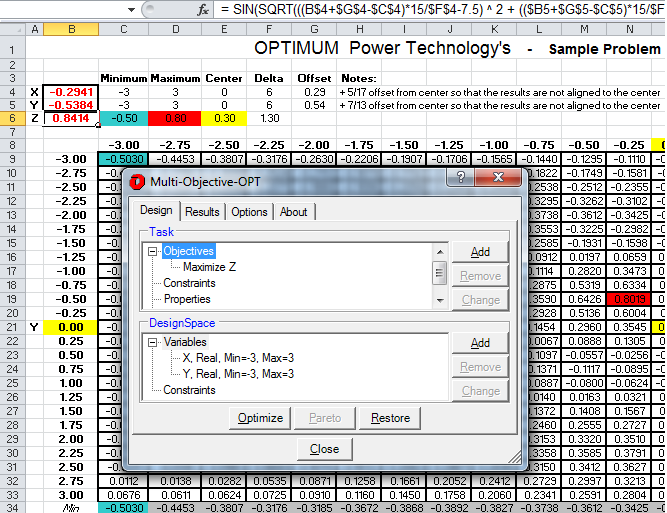Select cell H32 with value 0.1258

coord(360,481)
